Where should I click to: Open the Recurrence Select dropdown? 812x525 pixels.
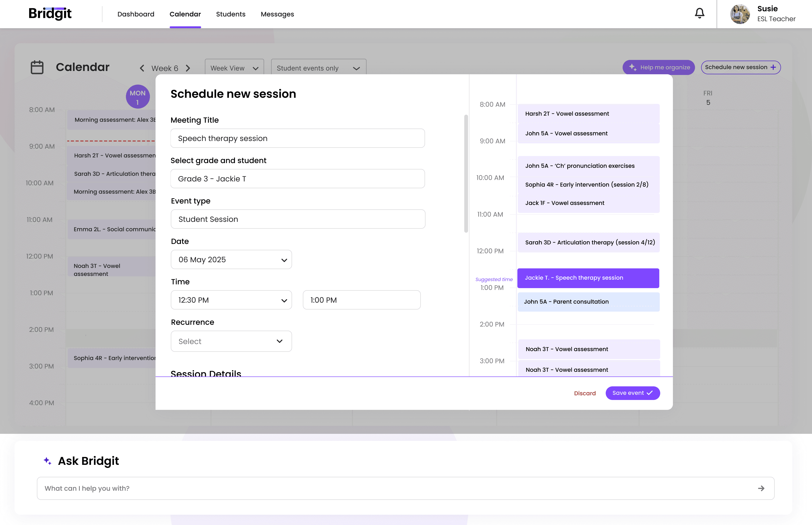[231, 341]
